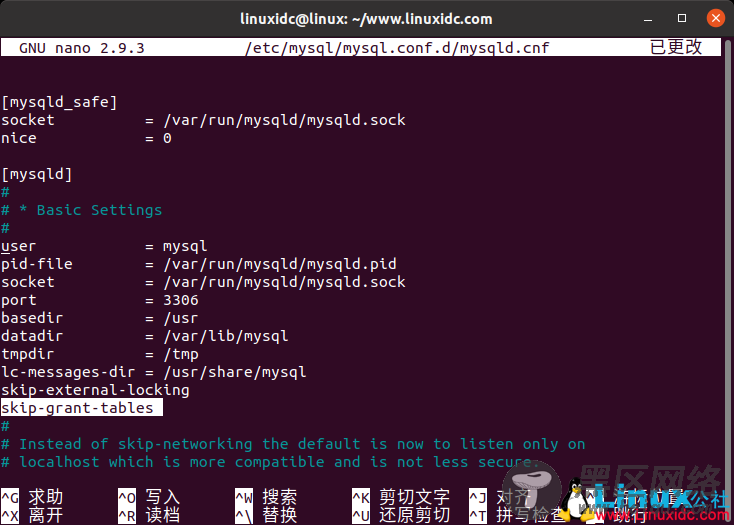Click the GNU nano 2.9.3 version label
This screenshot has height=525, width=734.
(x=81, y=48)
